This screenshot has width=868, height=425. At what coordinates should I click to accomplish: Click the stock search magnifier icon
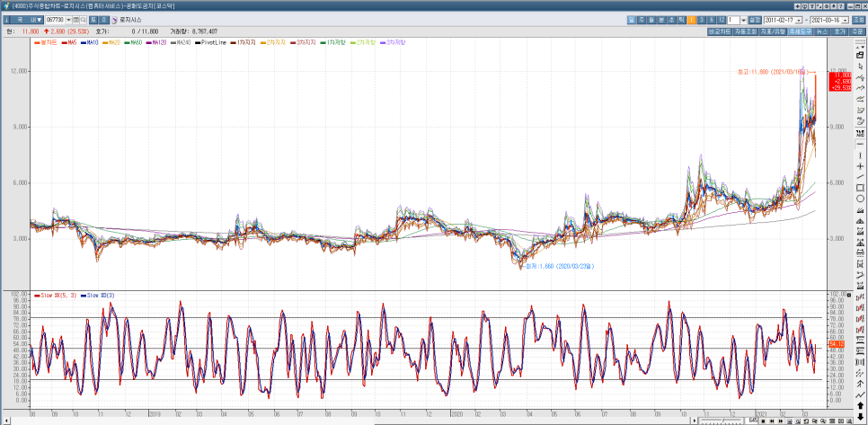click(83, 20)
